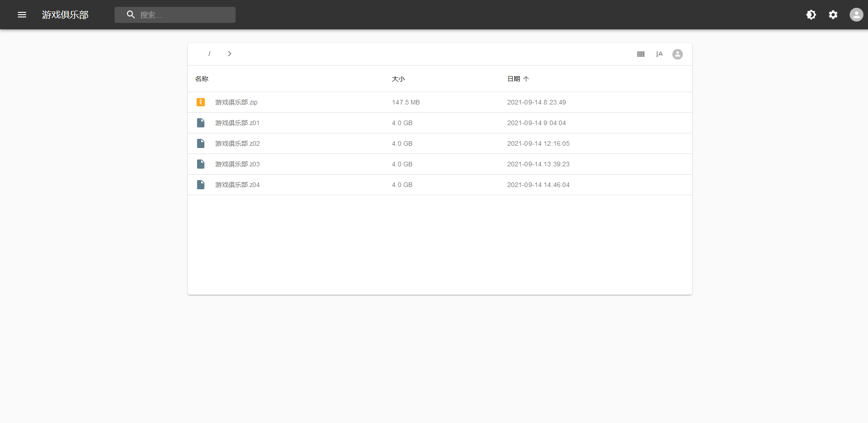Click the sort order icon
Screen dimensions: 868x423
[x=659, y=54]
